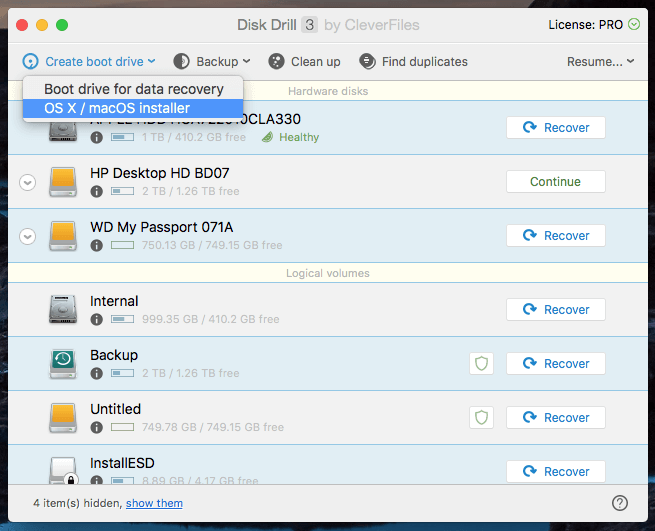Viewport: 655px width, 531px height.
Task: Click WD My Passport usage bar
Action: [x=122, y=245]
